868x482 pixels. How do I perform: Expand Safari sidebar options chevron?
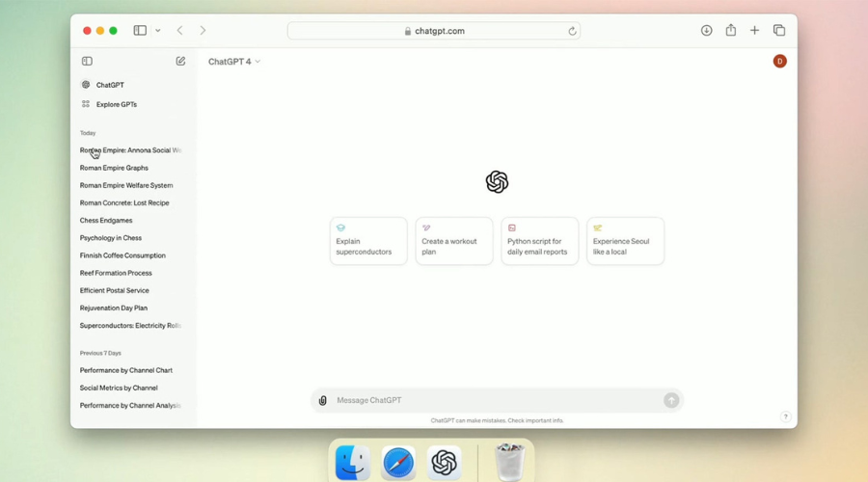pos(158,31)
